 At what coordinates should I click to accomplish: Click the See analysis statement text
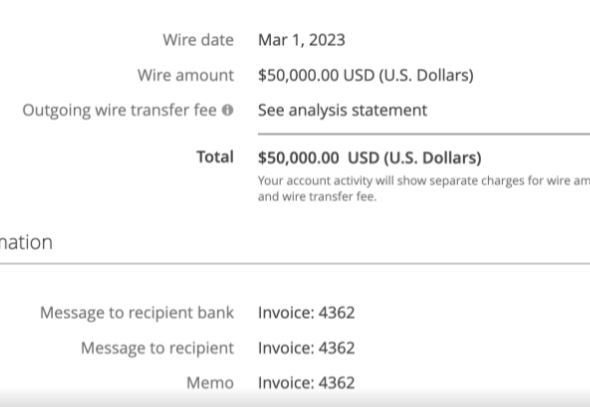pyautogui.click(x=342, y=111)
